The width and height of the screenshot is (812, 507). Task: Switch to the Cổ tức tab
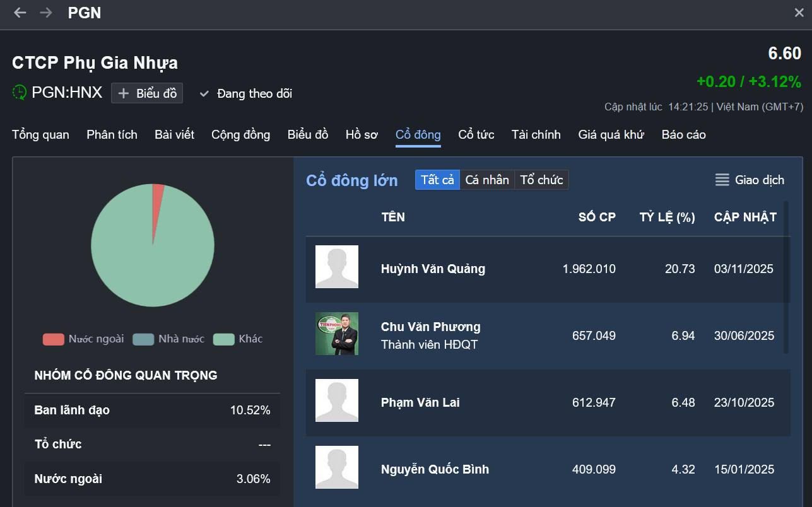coord(476,134)
